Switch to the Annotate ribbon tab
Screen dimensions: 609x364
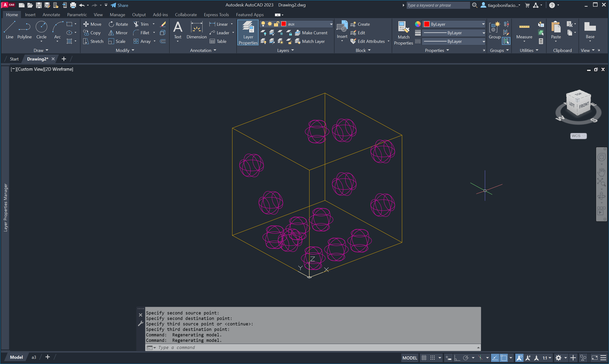tap(51, 15)
